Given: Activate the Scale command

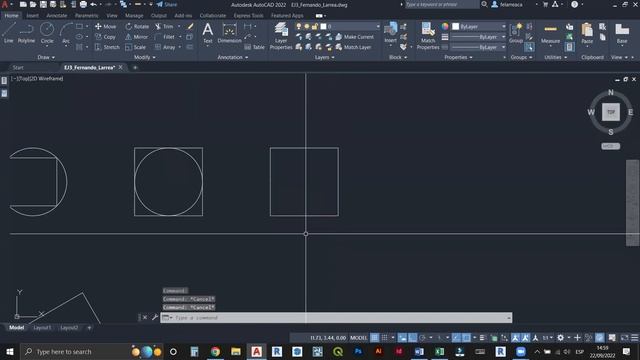Looking at the screenshot, I should click(135, 47).
